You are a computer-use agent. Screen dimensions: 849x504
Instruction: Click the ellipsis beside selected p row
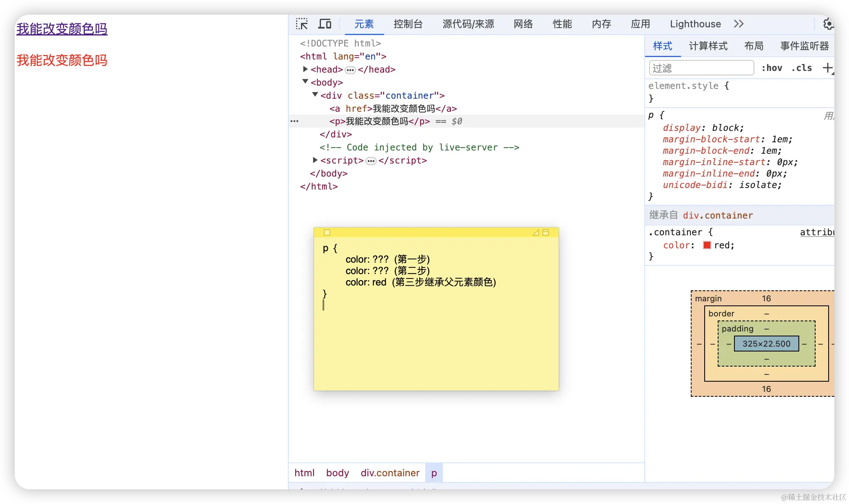(x=294, y=121)
